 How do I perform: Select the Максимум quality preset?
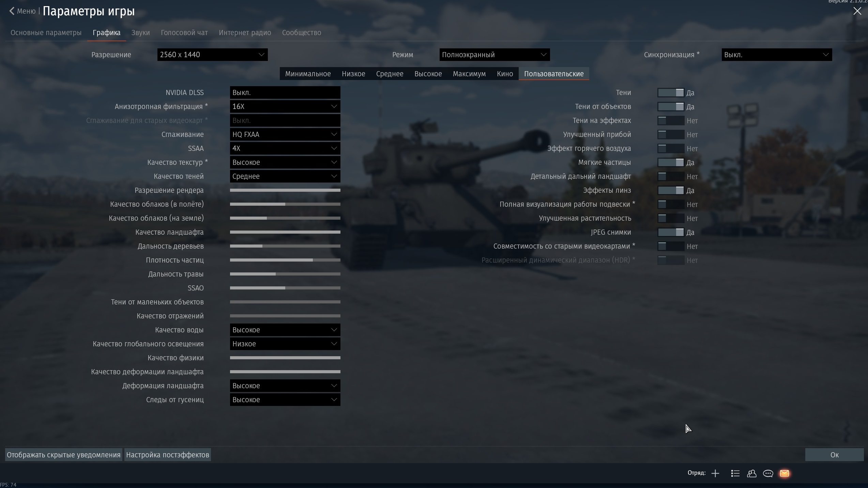(469, 74)
